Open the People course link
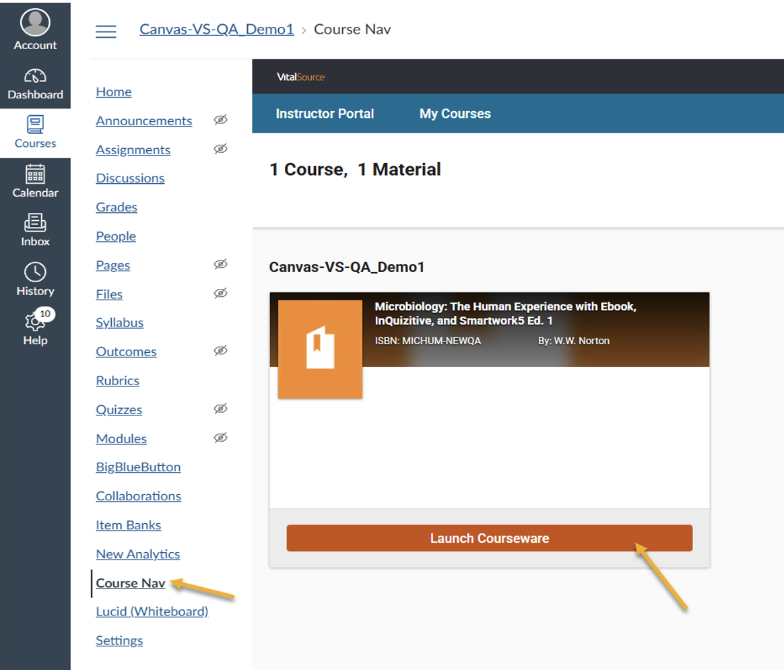Screen dimensions: 784x672 (116, 236)
